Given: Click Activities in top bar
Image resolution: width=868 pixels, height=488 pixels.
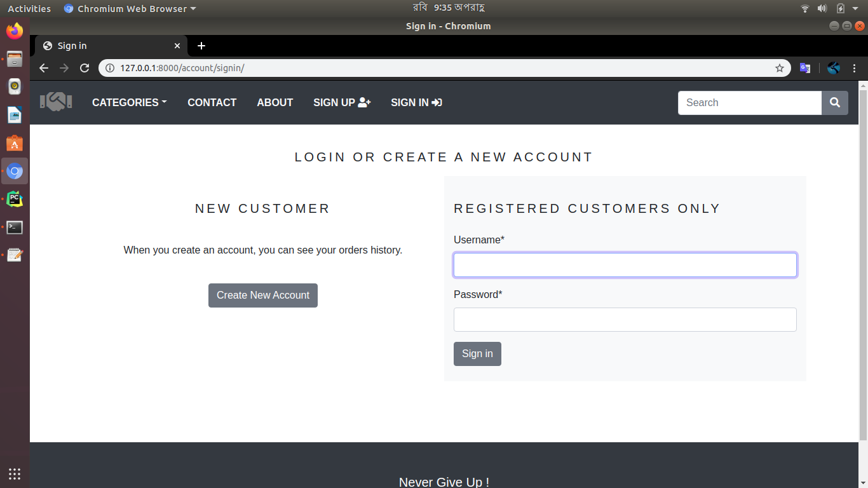Looking at the screenshot, I should [29, 9].
